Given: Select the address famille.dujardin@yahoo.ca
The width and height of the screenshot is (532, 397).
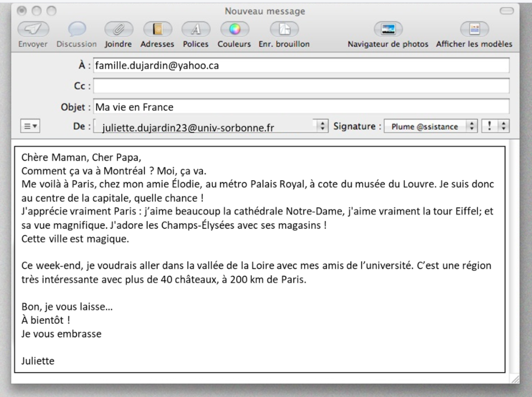Looking at the screenshot, I should tap(158, 65).
